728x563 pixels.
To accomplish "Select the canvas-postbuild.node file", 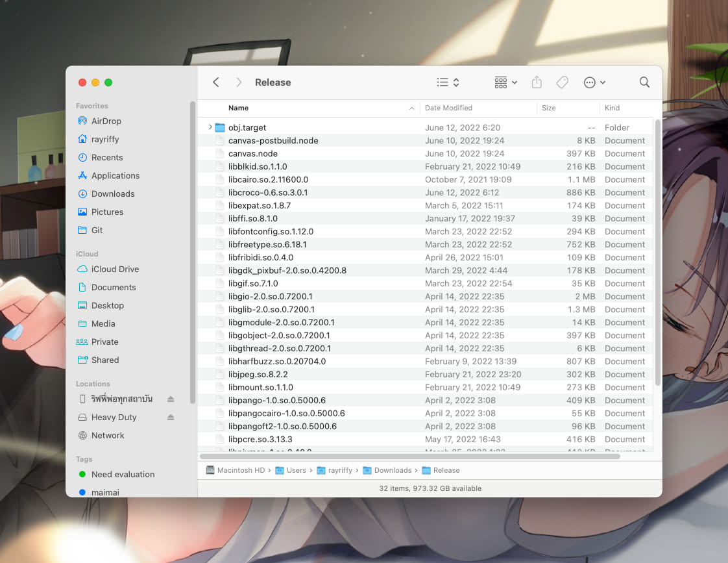I will pyautogui.click(x=425, y=140).
